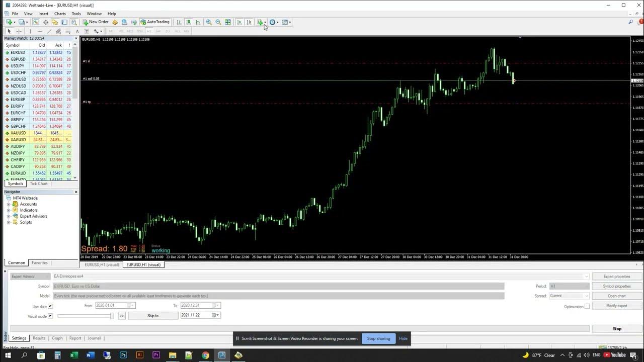
Task: Expand the Indicators tree node
Action: tap(9, 210)
